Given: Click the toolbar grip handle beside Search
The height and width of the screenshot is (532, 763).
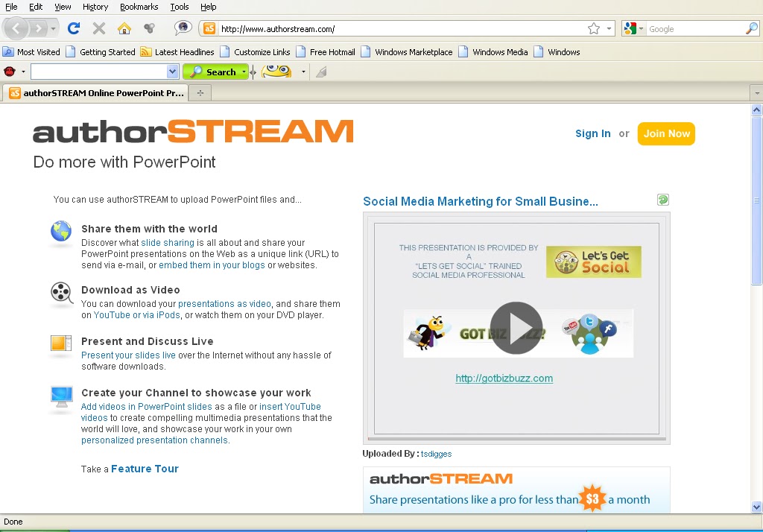Looking at the screenshot, I should [253, 72].
